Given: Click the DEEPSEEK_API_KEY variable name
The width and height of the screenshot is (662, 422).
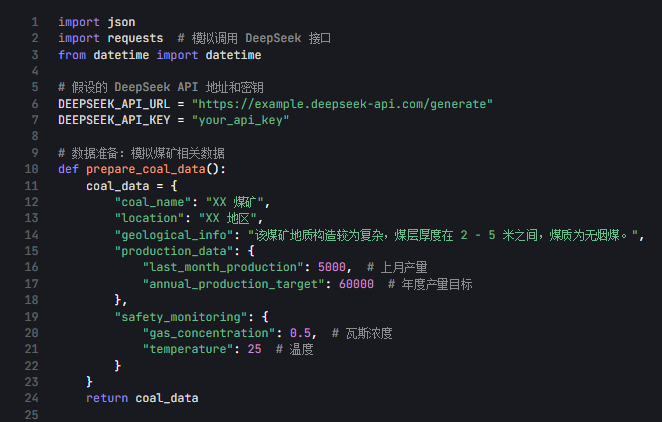Looking at the screenshot, I should (x=114, y=120).
